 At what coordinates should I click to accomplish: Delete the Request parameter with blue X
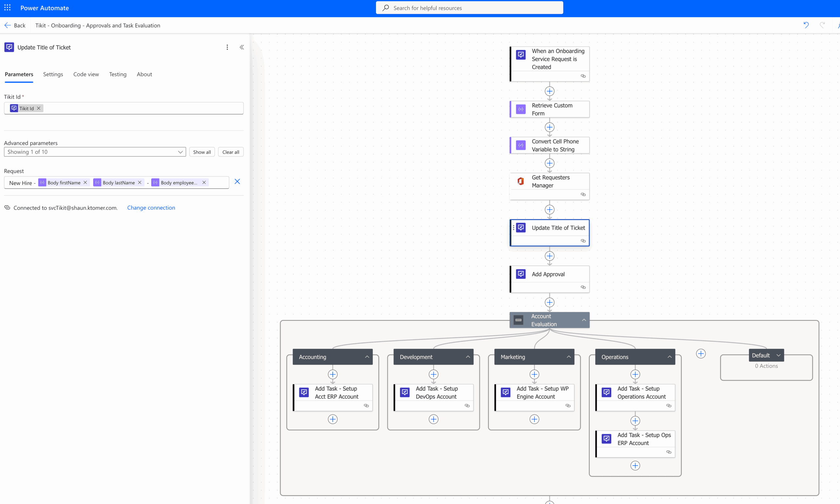(x=237, y=182)
